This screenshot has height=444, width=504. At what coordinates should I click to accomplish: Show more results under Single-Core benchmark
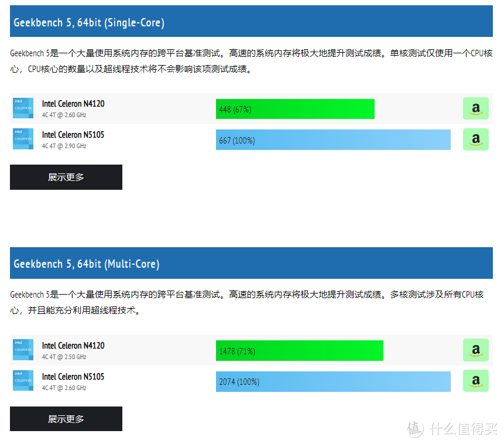[x=66, y=177]
